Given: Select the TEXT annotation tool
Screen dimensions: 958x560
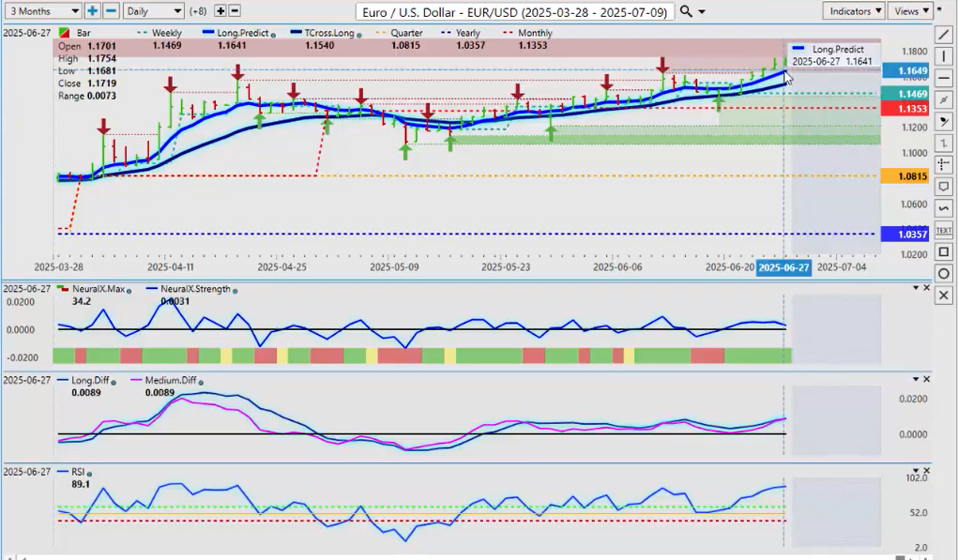Looking at the screenshot, I should 944,230.
